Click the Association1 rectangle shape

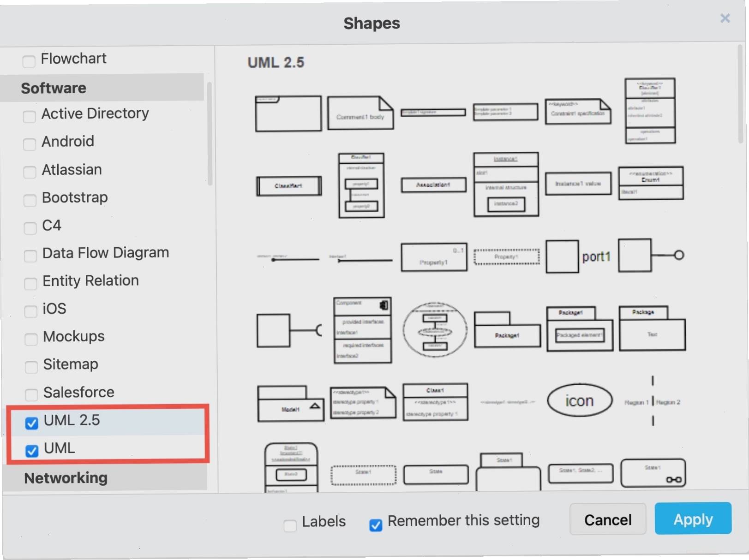pos(434,185)
